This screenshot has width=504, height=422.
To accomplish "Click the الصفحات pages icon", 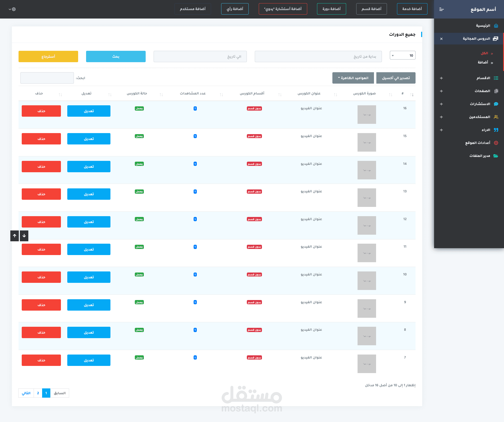I will pyautogui.click(x=496, y=91).
